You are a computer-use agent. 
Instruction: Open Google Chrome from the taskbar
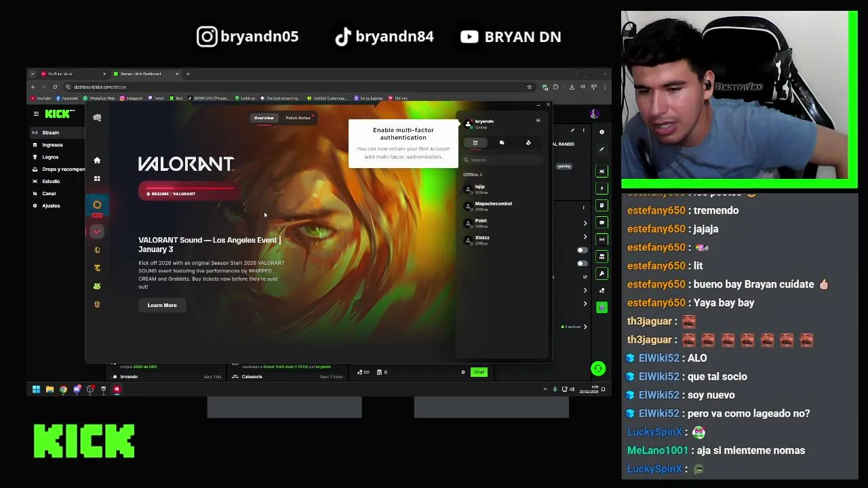[63, 390]
